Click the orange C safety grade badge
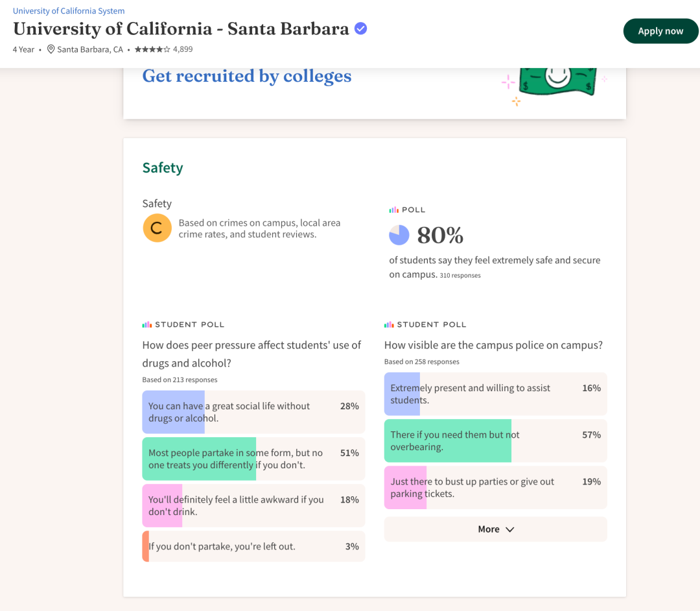Image resolution: width=700 pixels, height=611 pixels. pos(157,228)
